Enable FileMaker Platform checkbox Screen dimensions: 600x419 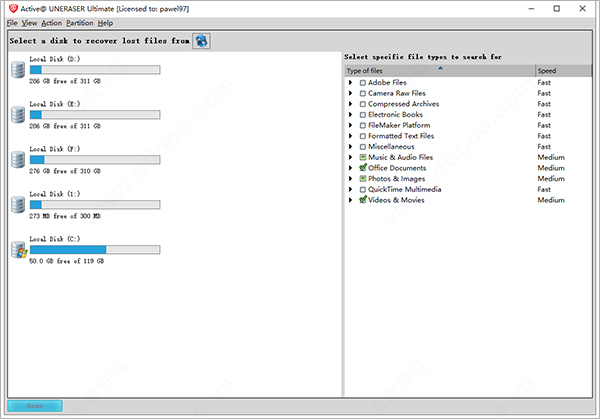pyautogui.click(x=363, y=126)
